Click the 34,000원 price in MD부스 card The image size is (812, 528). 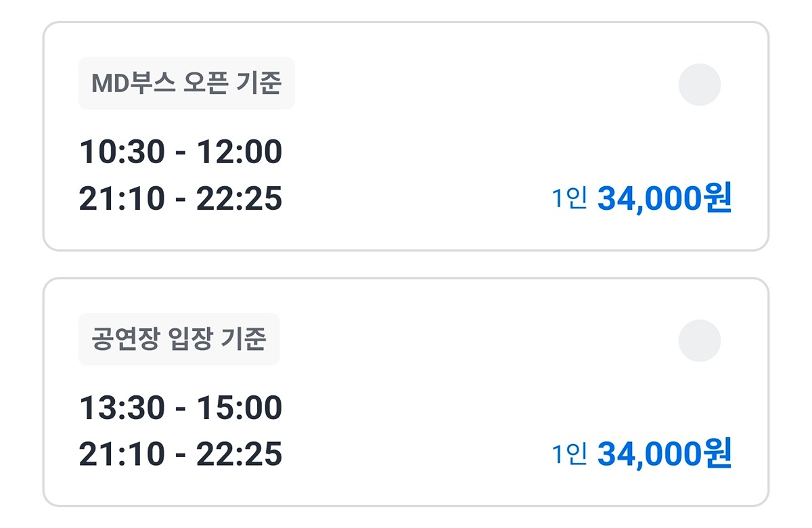[x=664, y=199]
